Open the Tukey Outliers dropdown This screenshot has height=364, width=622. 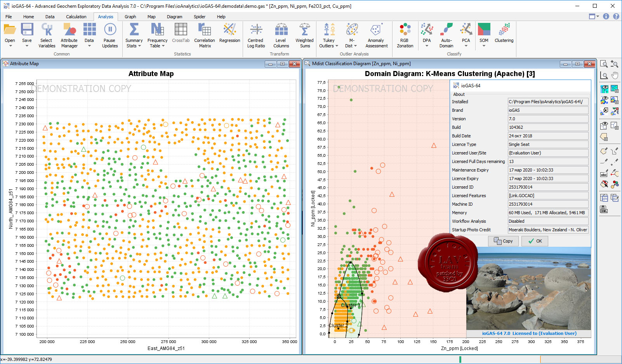click(x=336, y=46)
